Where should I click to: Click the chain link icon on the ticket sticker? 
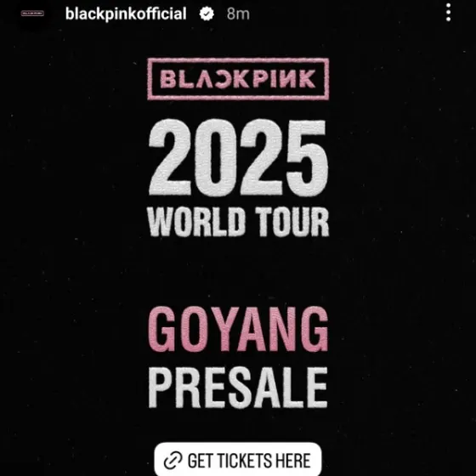173,460
